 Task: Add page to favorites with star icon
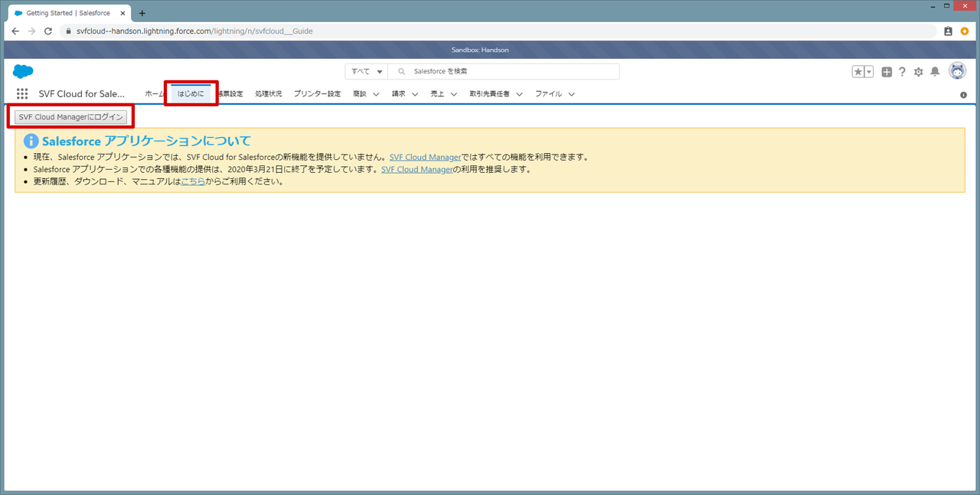[x=858, y=71]
